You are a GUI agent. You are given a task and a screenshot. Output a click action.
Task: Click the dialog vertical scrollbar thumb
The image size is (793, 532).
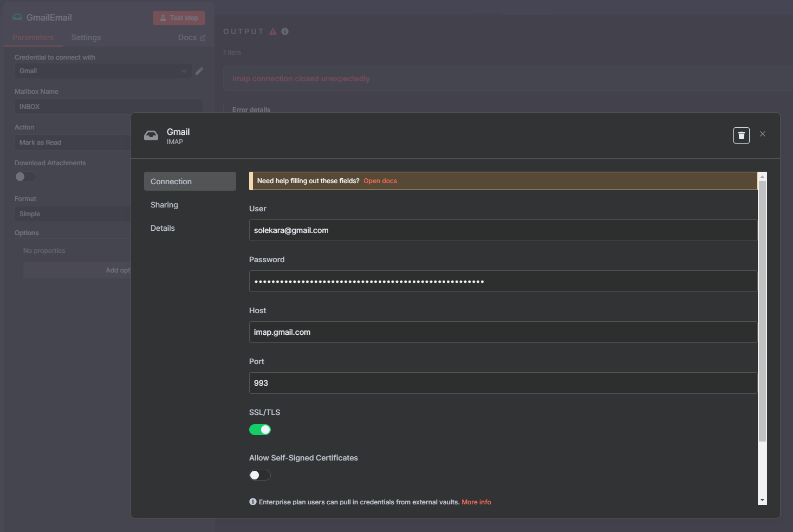763,312
